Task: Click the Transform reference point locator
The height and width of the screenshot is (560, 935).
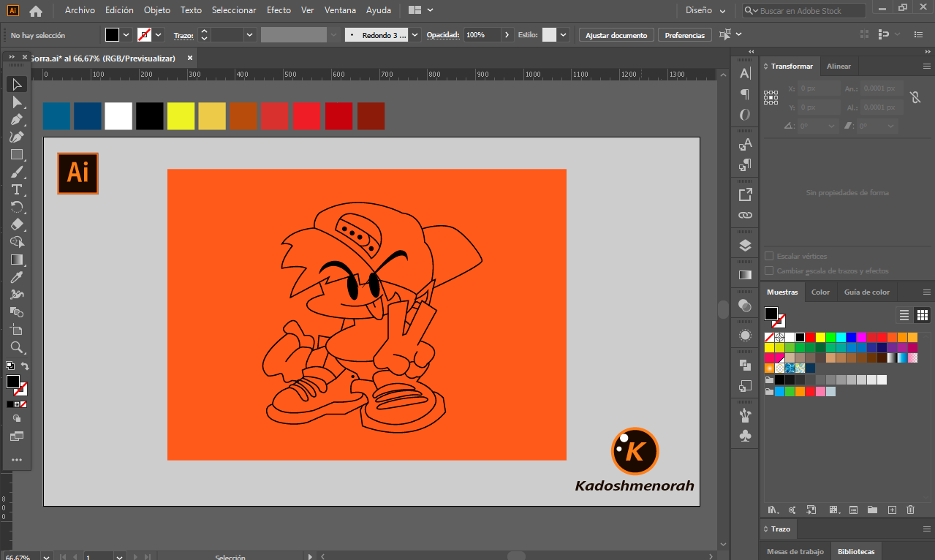Action: (x=771, y=97)
